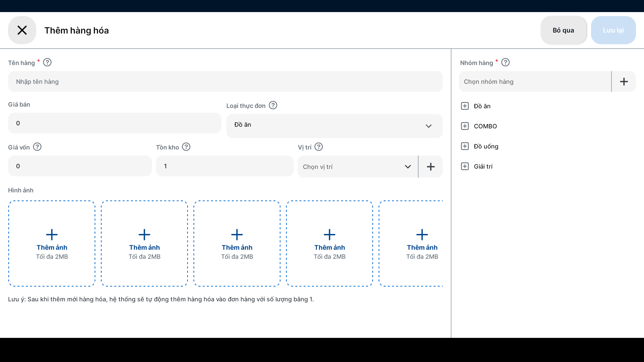Expand the Đồ uống group

tap(465, 146)
